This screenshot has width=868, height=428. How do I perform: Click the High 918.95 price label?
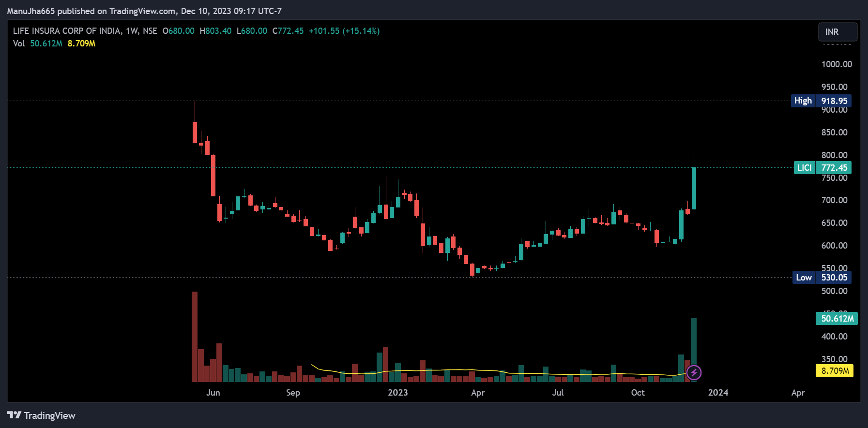click(x=821, y=101)
